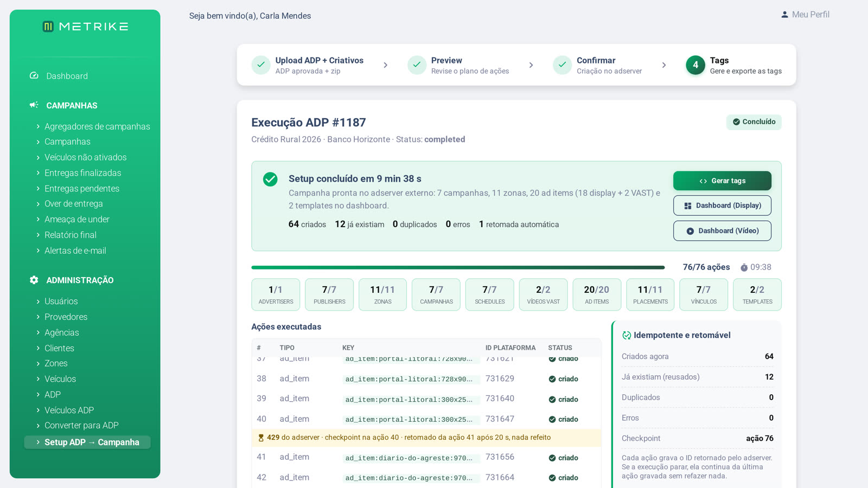
Task: Open the Dashboard (Vídeo) button
Action: point(722,230)
